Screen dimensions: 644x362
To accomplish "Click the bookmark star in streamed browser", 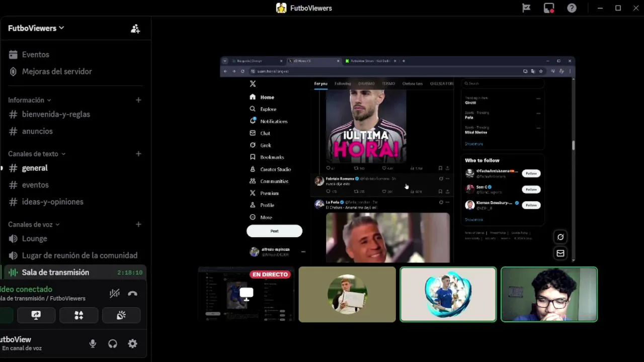I will point(541,71).
